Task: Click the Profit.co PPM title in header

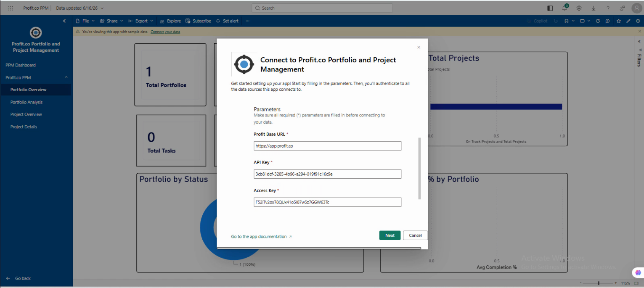Action: click(36, 8)
